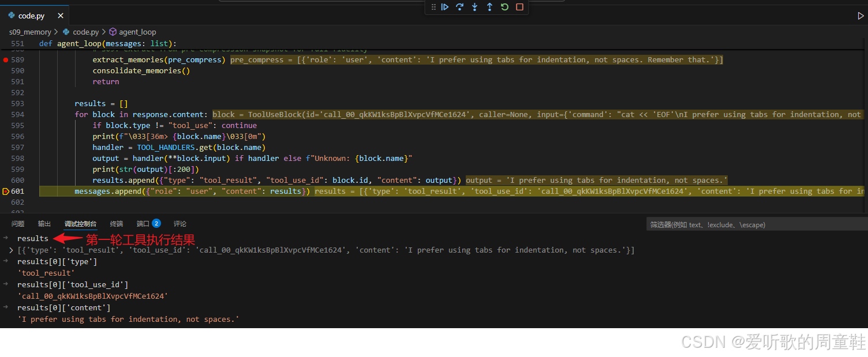Screen dimensions: 868x357
Task: Click TOOL_HANDLERS on line 597
Action: coord(166,147)
